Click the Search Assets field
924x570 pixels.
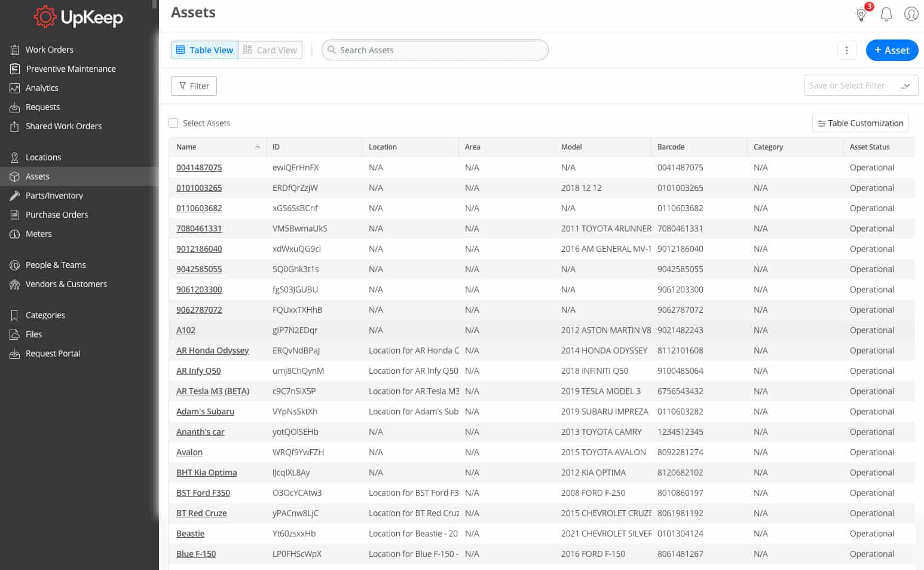click(435, 50)
